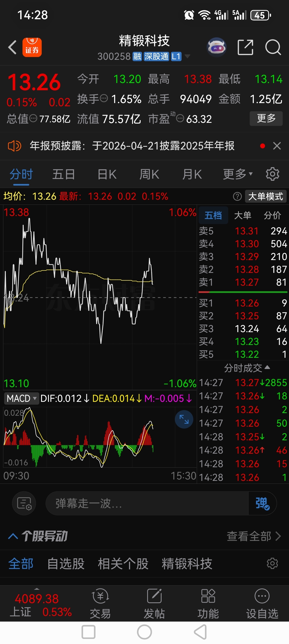The height and width of the screenshot is (644, 289).
Task: Open the 更多 chart period dropdown
Action: [x=238, y=174]
